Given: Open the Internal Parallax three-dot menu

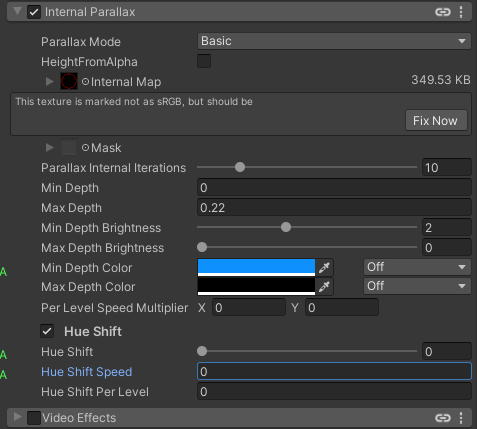Looking at the screenshot, I should click(461, 12).
